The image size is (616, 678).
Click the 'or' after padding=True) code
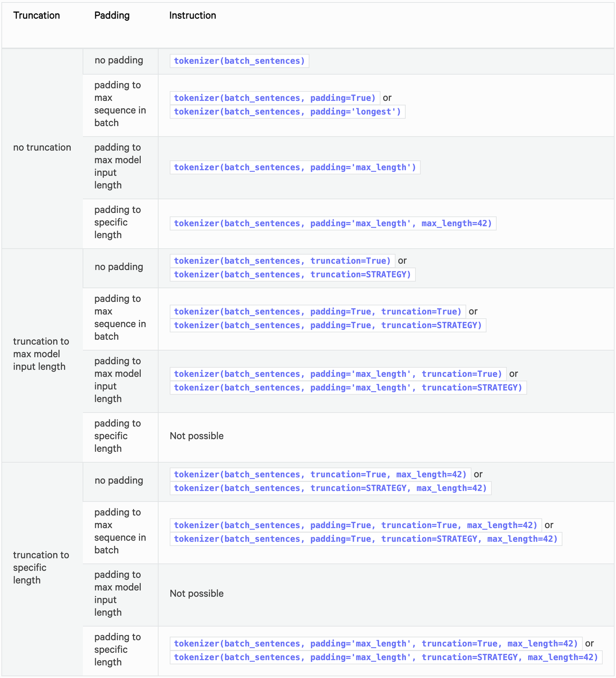click(x=387, y=98)
